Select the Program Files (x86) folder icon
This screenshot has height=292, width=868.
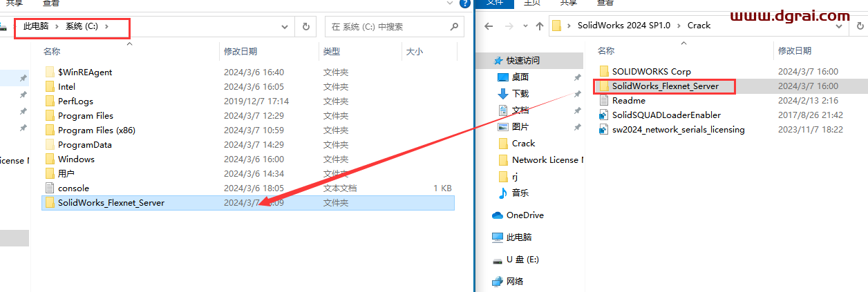(49, 130)
